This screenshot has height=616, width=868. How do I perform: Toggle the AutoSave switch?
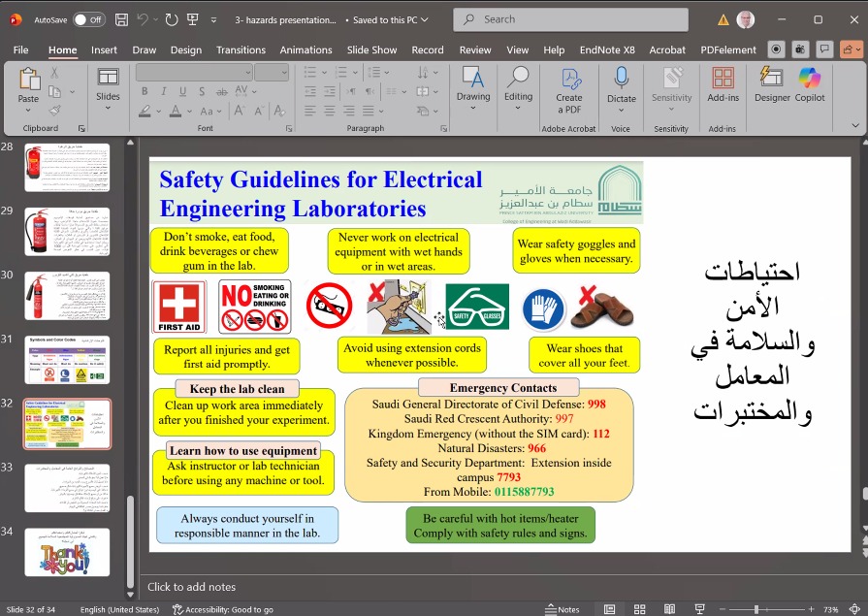88,19
